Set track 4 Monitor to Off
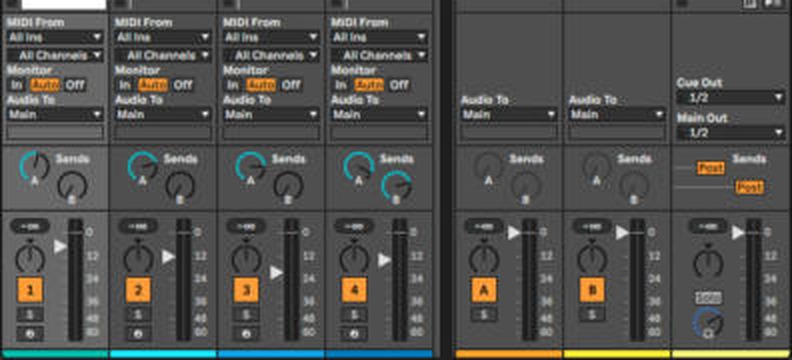This screenshot has height=360, width=792. (x=399, y=85)
